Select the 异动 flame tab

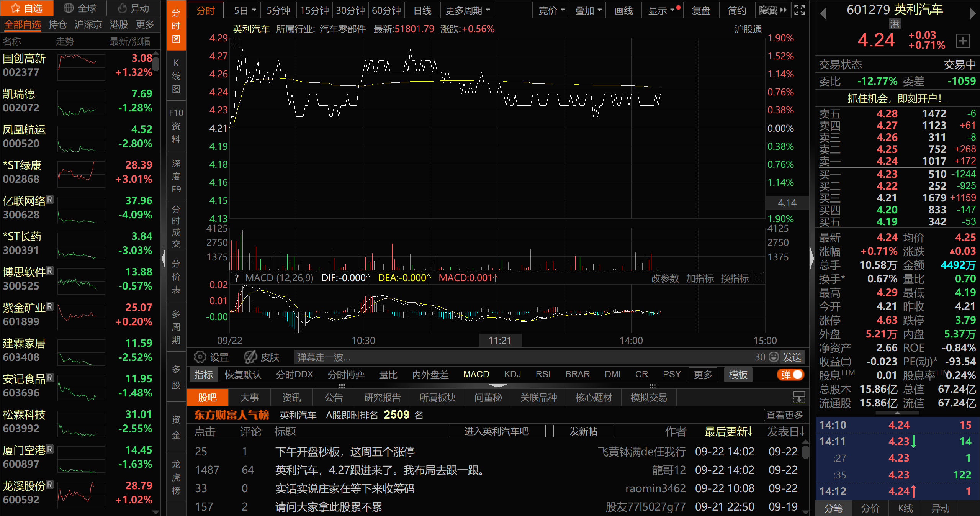coord(133,8)
